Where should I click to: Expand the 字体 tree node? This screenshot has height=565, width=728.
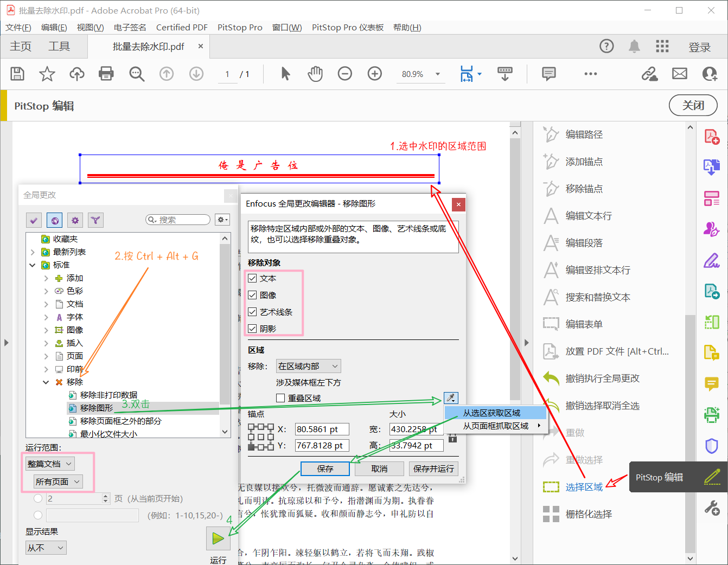point(46,317)
